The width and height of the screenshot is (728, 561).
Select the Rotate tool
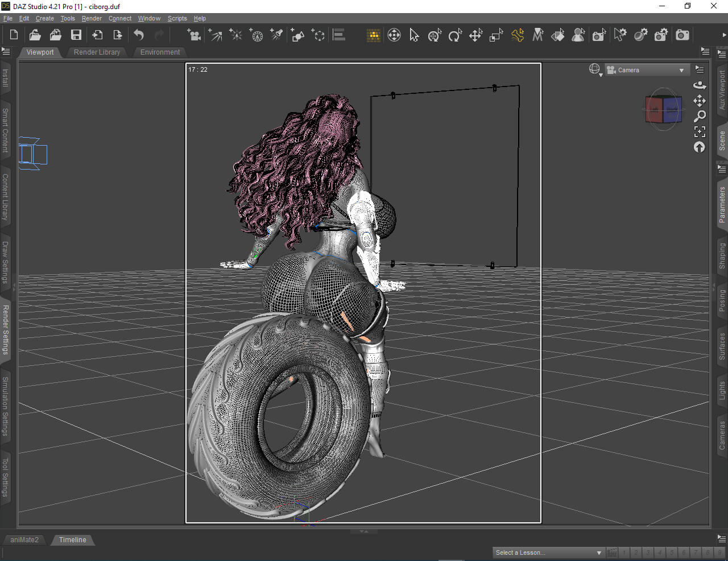pos(455,35)
